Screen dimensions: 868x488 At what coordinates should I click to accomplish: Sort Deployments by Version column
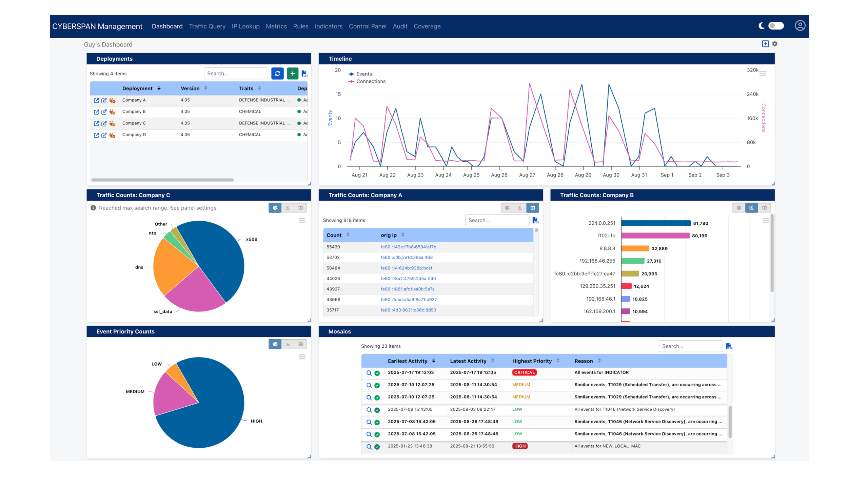click(206, 88)
